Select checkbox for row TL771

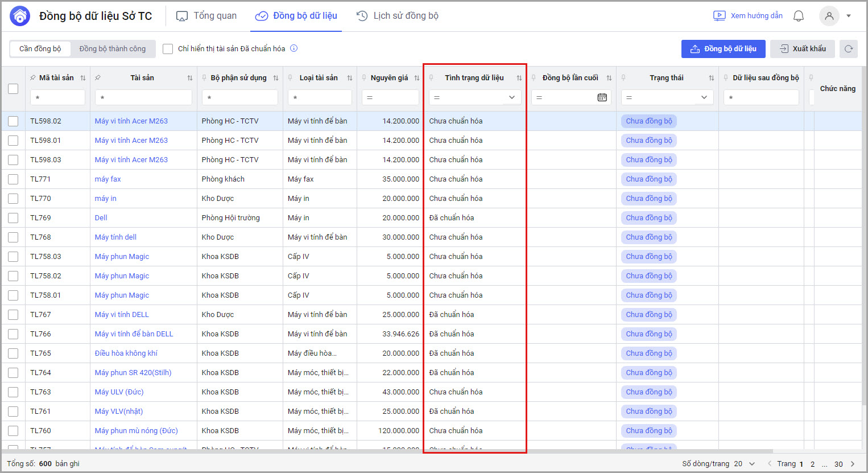tap(13, 179)
